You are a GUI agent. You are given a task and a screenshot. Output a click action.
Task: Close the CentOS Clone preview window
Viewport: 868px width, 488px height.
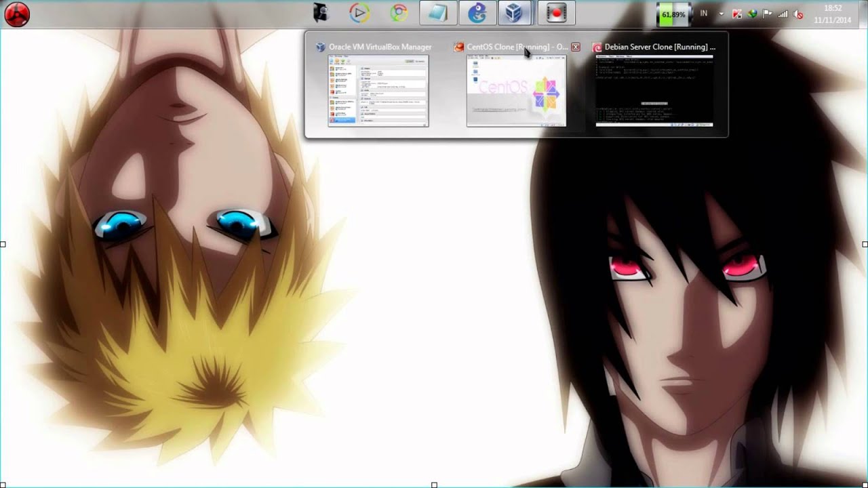[x=576, y=47]
